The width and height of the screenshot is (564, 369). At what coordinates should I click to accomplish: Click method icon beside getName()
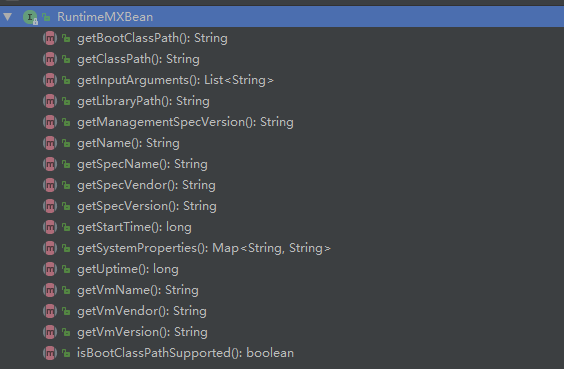tap(50, 143)
